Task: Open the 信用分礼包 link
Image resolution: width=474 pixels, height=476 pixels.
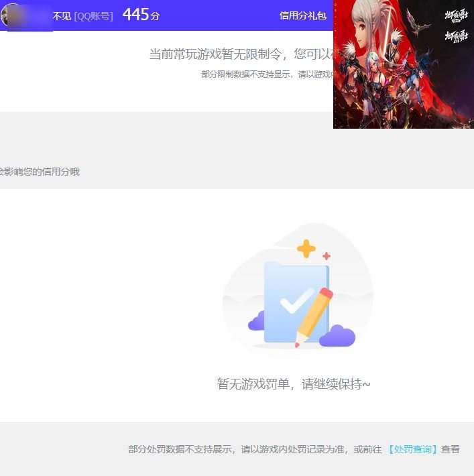Action: click(303, 15)
